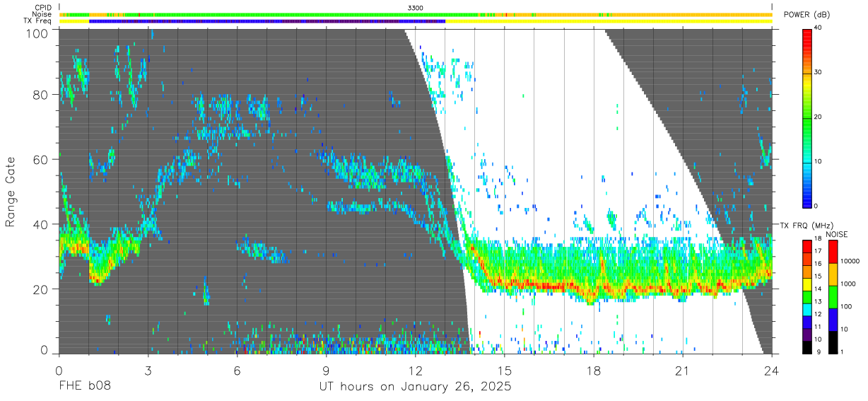
Task: Click the red swatch in the TX FRQ legend
Action: tap(807, 246)
